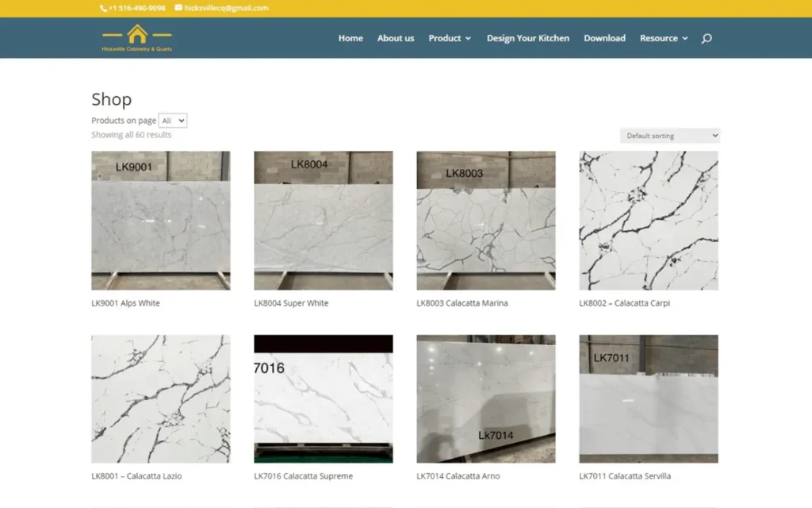
Task: Expand the Resource menu chevron
Action: click(684, 38)
